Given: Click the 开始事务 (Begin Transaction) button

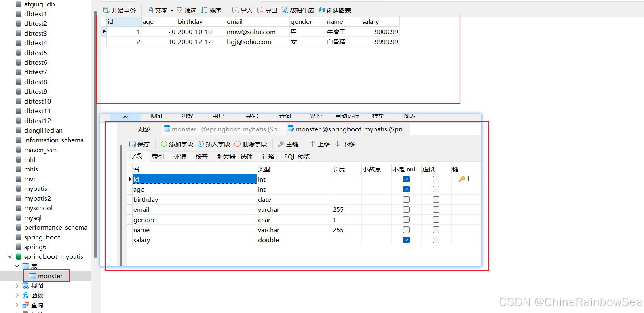Looking at the screenshot, I should coord(120,10).
